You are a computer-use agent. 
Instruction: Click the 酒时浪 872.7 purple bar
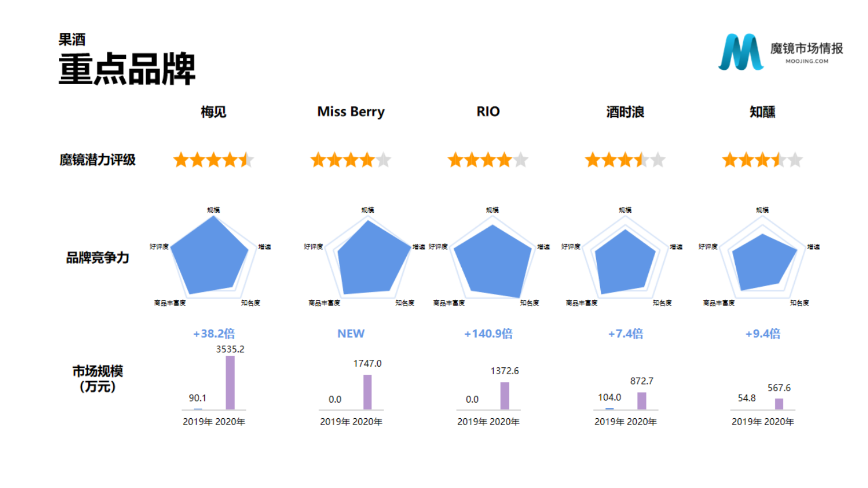(x=642, y=400)
